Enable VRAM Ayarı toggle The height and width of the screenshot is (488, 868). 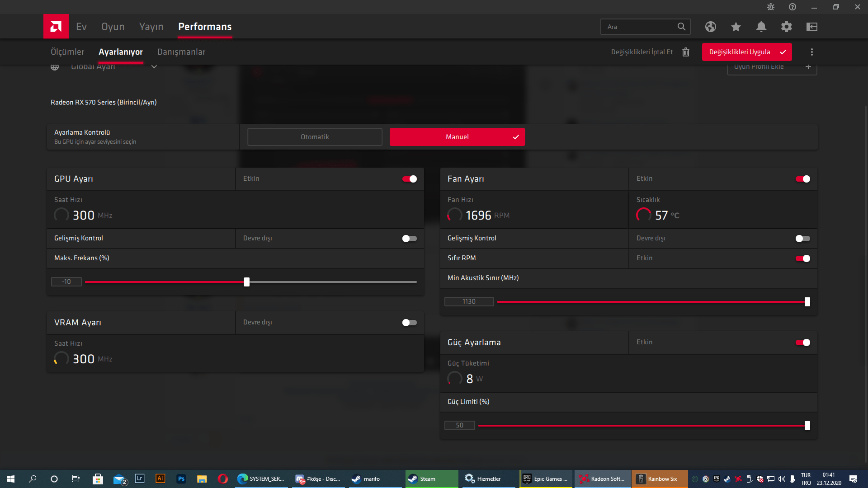[410, 323]
